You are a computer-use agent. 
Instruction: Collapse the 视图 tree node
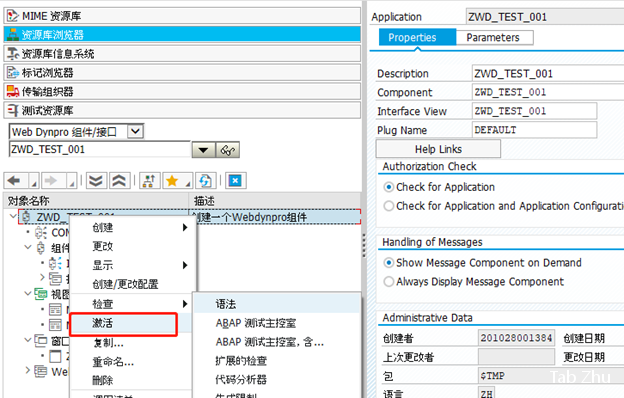(27, 293)
